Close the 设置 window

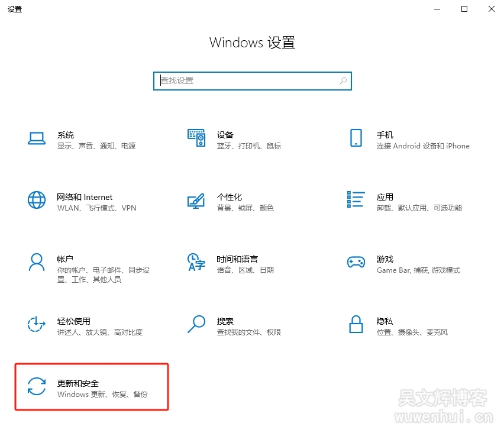[x=492, y=9]
